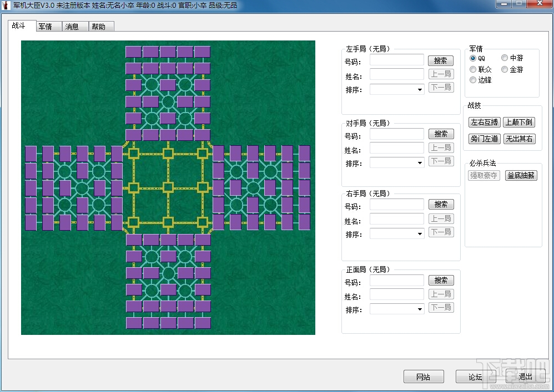Click the 号码 input field in 右手局

click(397, 205)
